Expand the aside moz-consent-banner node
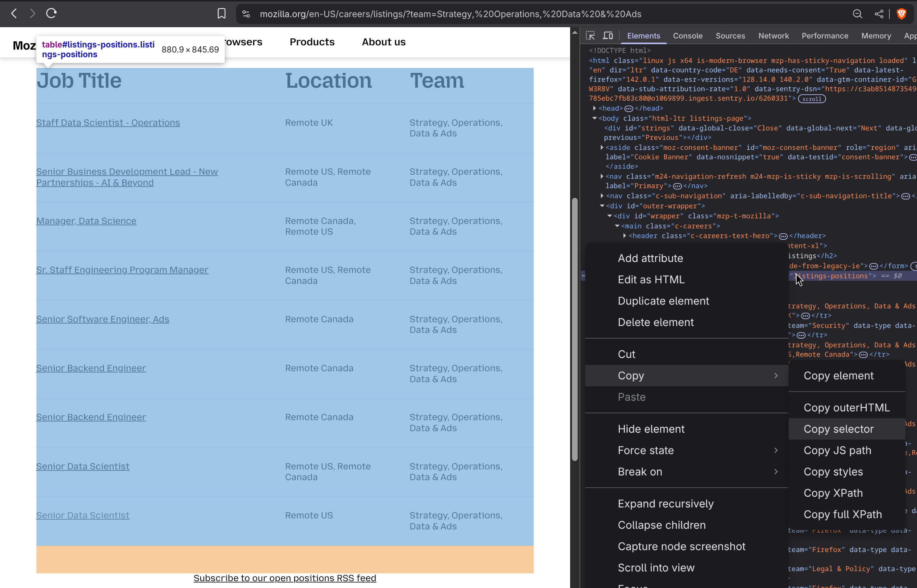 602,147
